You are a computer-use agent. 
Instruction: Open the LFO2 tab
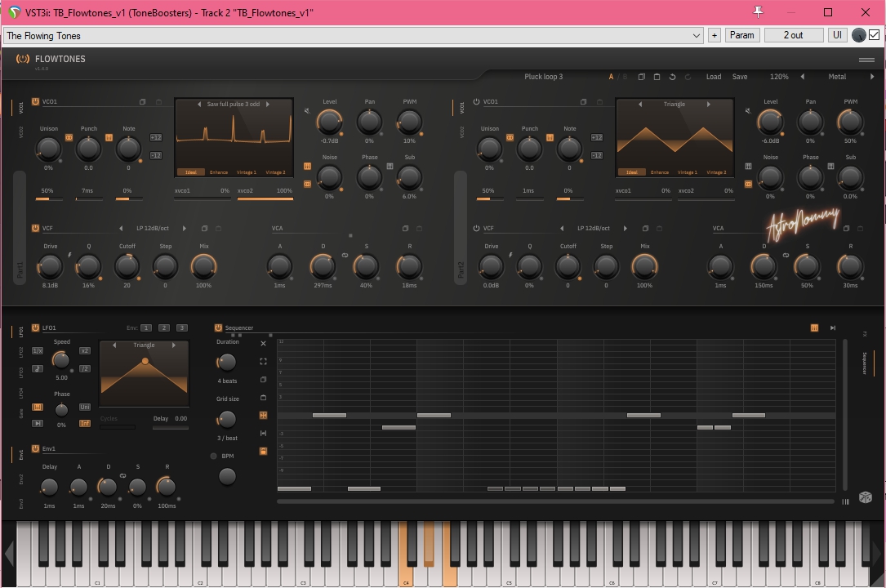(21, 353)
